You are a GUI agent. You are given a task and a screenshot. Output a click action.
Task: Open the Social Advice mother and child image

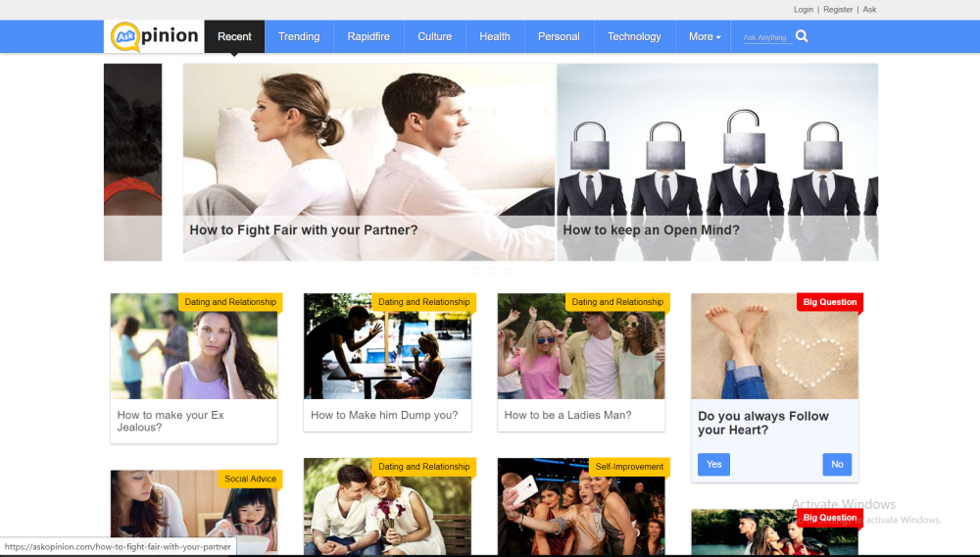194,511
